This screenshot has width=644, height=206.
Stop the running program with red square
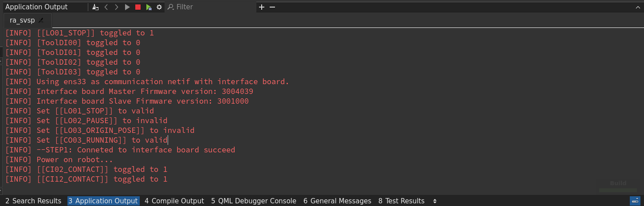[138, 7]
